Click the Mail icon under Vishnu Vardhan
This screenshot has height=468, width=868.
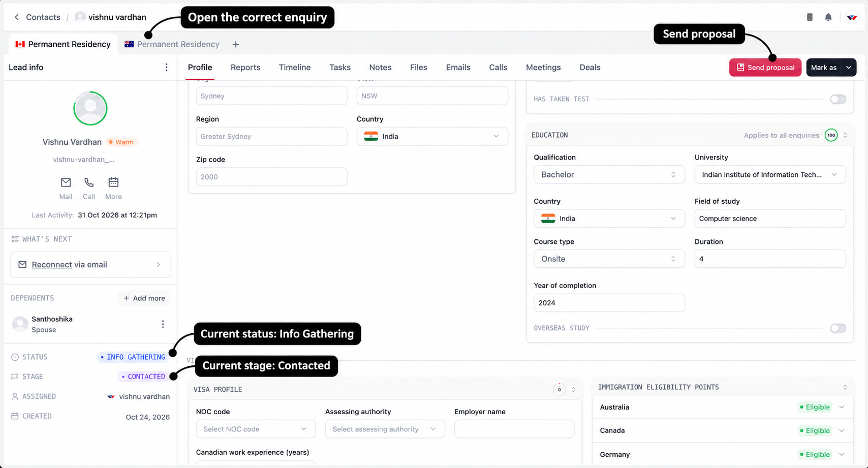click(66, 182)
